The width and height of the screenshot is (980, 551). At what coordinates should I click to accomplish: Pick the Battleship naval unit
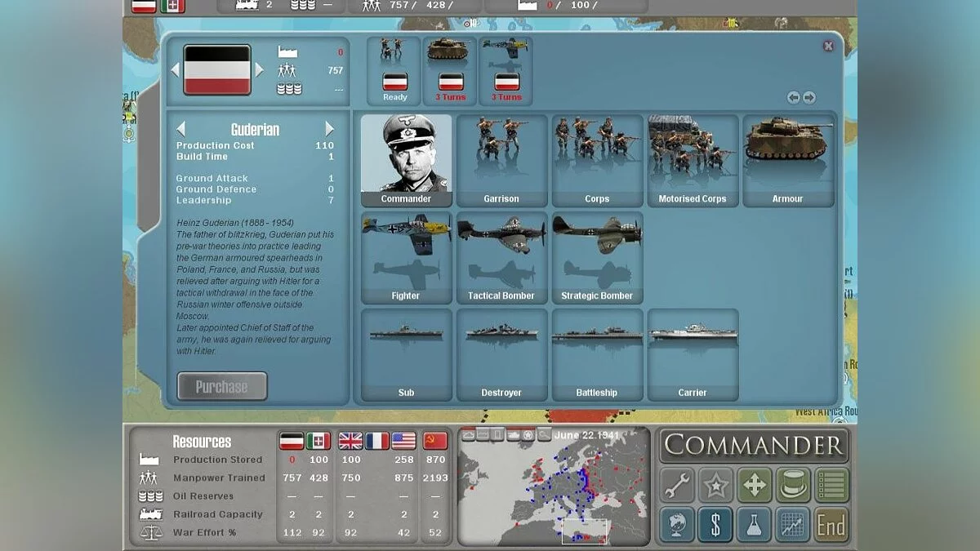click(597, 354)
